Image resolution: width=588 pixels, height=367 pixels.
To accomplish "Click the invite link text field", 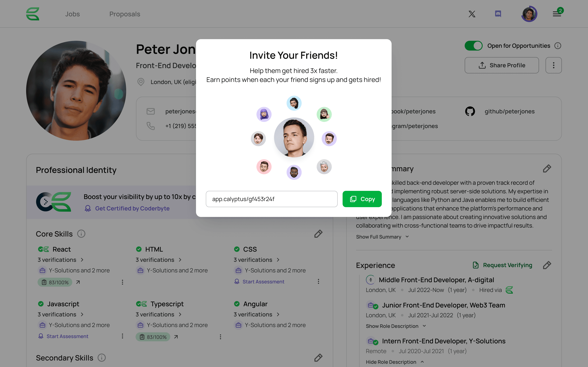I will click(x=272, y=199).
